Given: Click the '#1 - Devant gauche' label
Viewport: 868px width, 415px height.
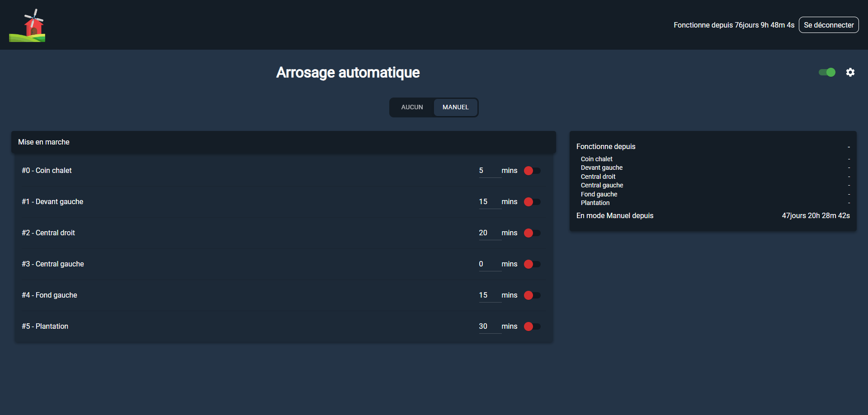Looking at the screenshot, I should pyautogui.click(x=52, y=202).
